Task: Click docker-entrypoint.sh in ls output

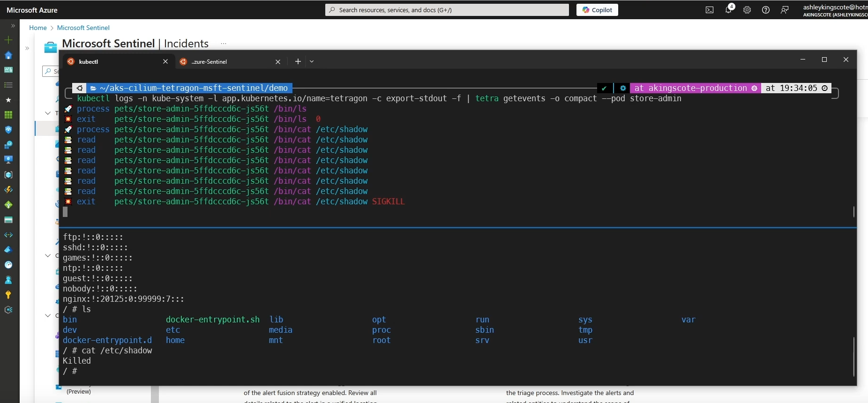Action: (212, 320)
